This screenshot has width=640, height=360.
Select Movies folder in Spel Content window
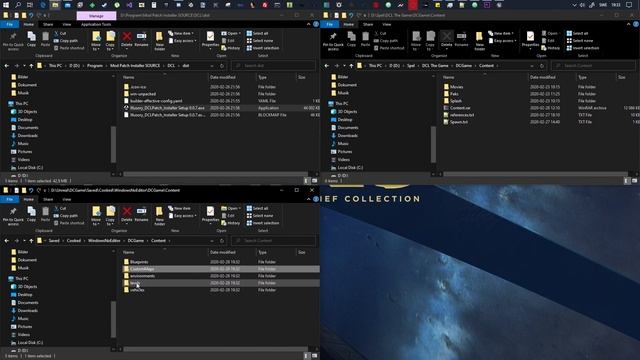coord(456,87)
